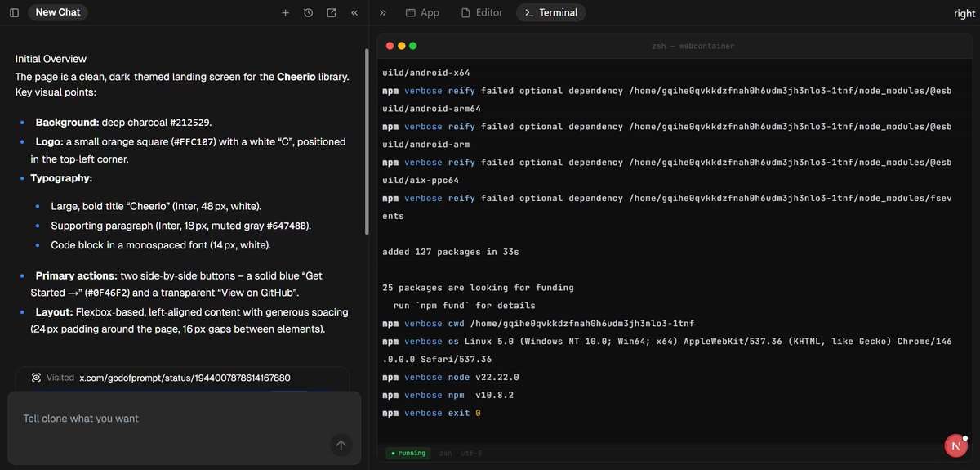Click the #0F46F2 color code text
The height and width of the screenshot is (470, 980).
coord(106,293)
